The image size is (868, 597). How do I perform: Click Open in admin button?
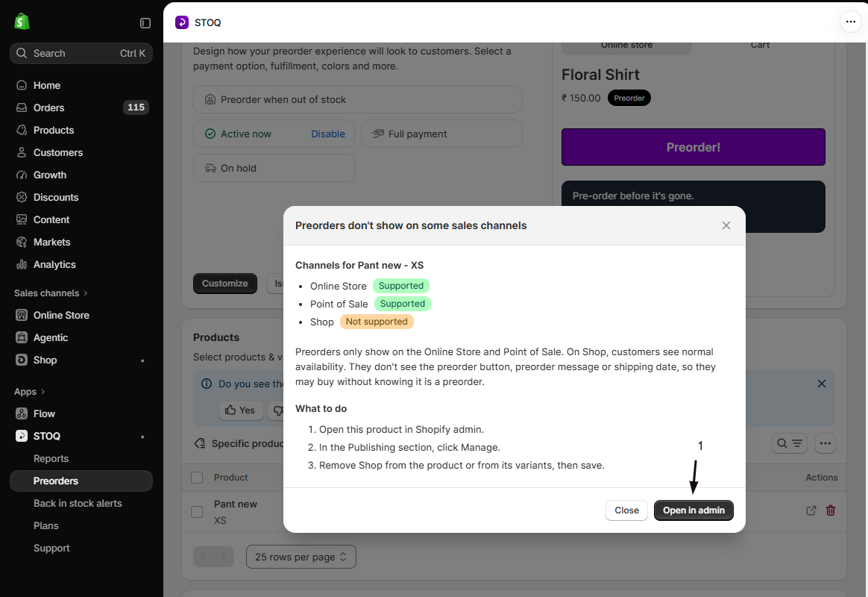click(694, 510)
